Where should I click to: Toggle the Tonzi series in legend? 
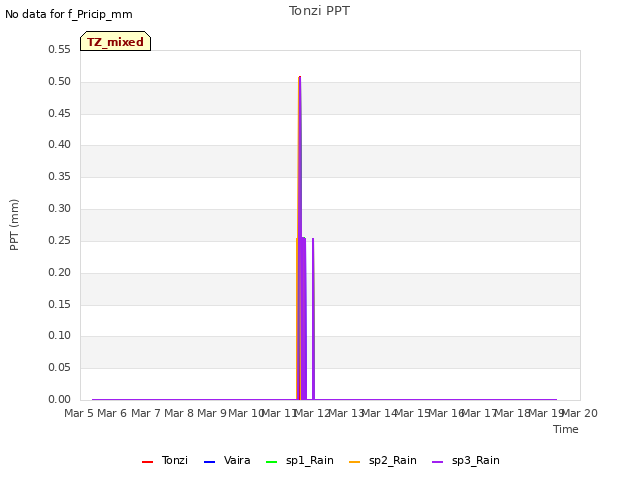coord(165,460)
